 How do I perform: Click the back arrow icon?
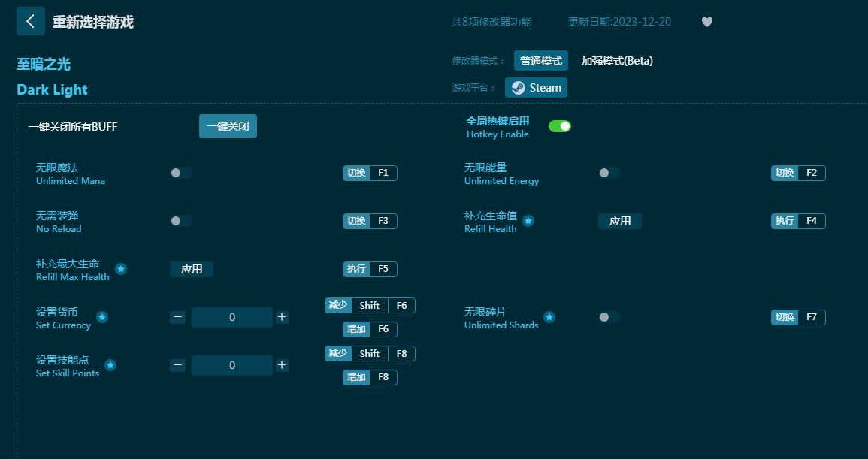30,21
